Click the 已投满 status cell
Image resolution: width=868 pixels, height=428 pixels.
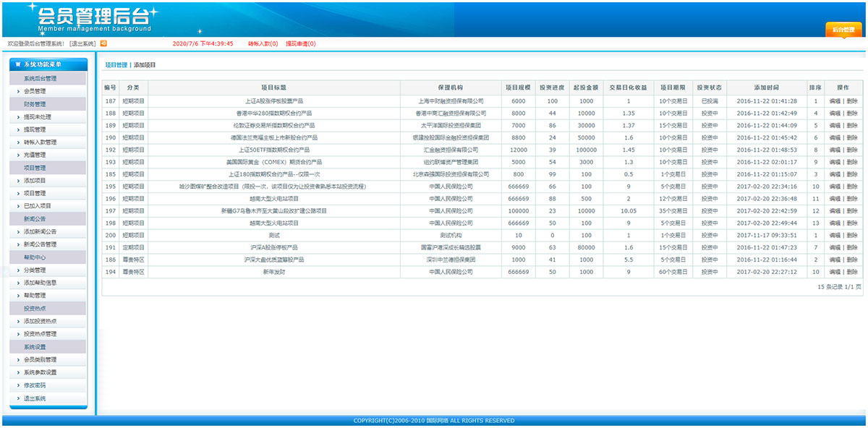click(709, 101)
